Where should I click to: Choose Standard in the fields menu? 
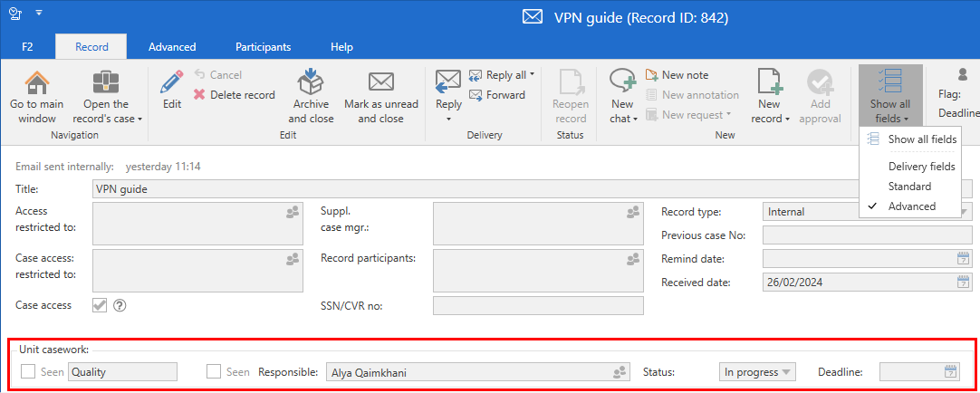tap(909, 187)
